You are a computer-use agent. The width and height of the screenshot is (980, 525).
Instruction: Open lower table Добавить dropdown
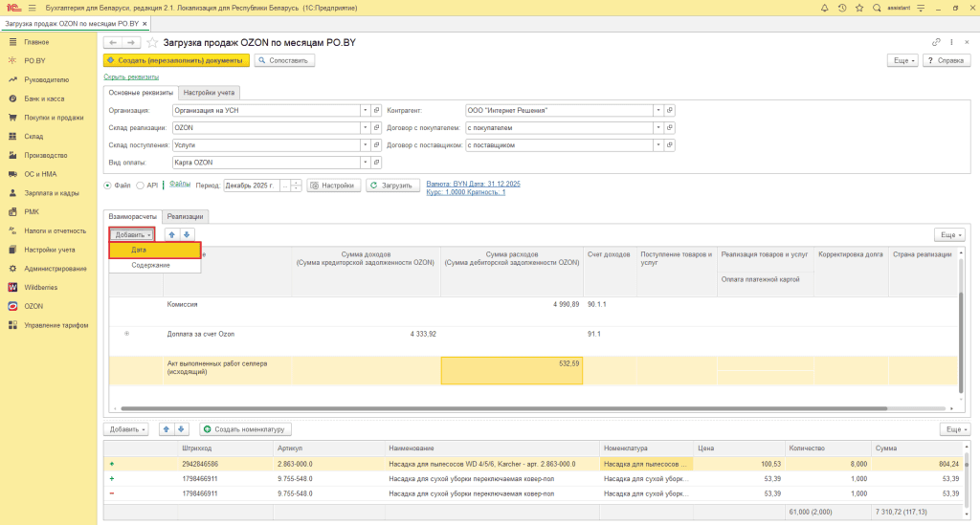[x=126, y=429]
